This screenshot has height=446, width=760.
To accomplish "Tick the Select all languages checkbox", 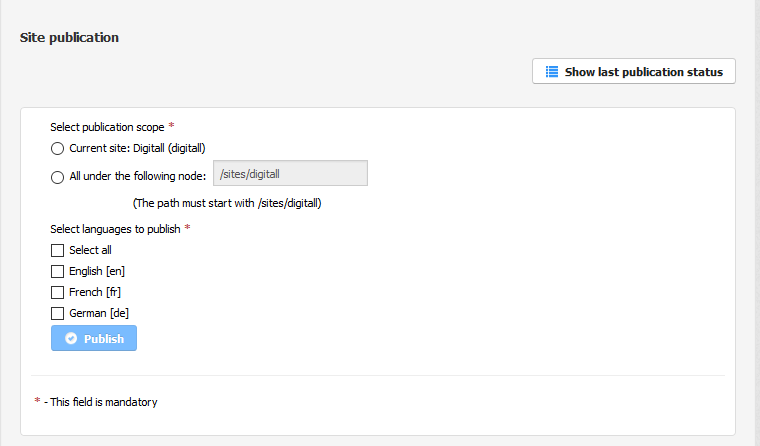I will [x=57, y=250].
